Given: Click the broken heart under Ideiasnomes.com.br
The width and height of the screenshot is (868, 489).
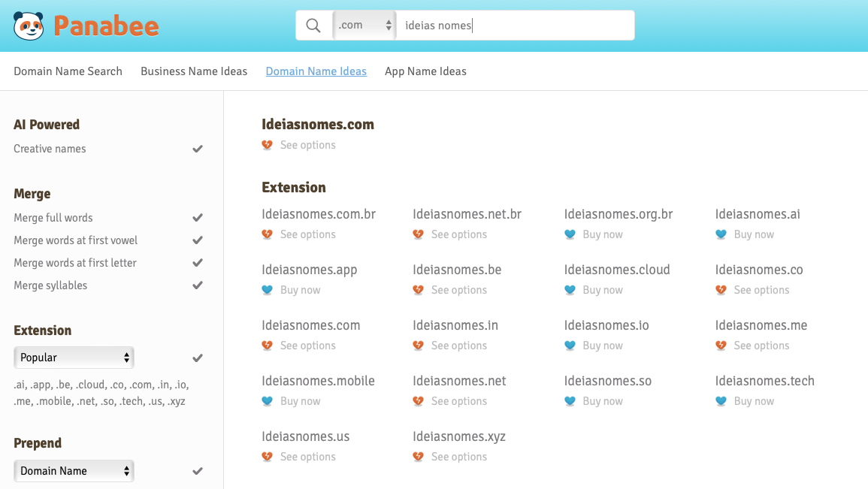Looking at the screenshot, I should [x=268, y=234].
